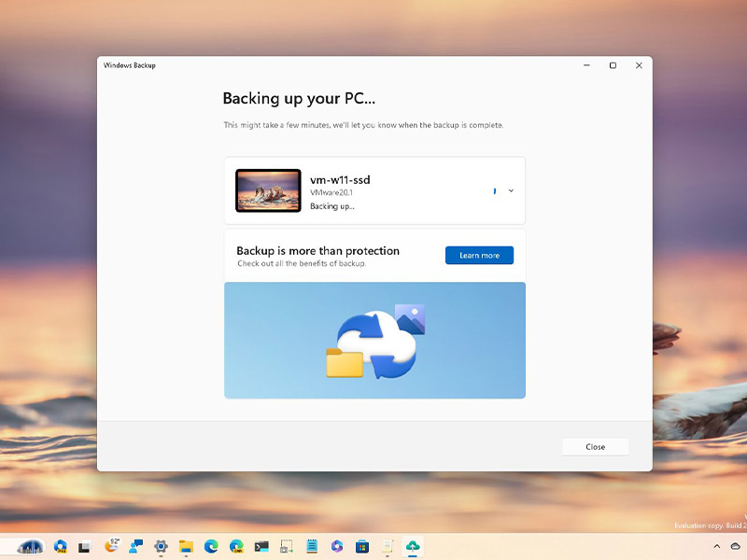This screenshot has height=560, width=747.
Task: Open Terminal from the taskbar
Action: [x=261, y=547]
